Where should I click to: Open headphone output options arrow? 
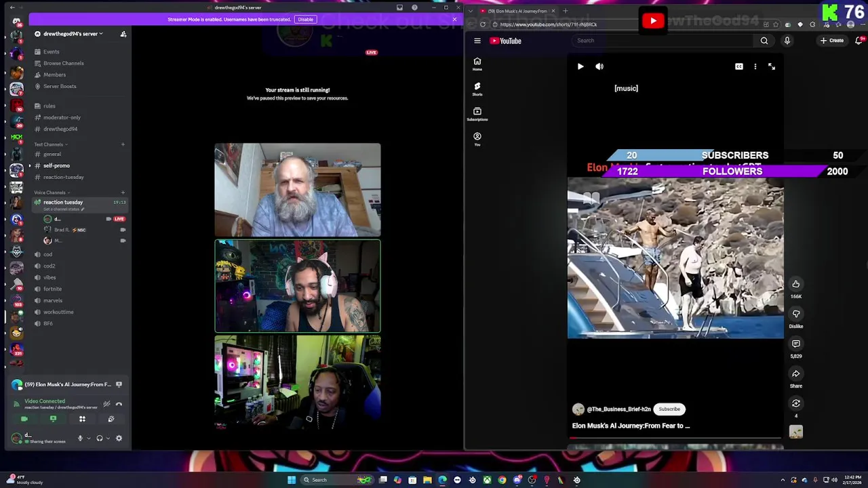(x=107, y=439)
